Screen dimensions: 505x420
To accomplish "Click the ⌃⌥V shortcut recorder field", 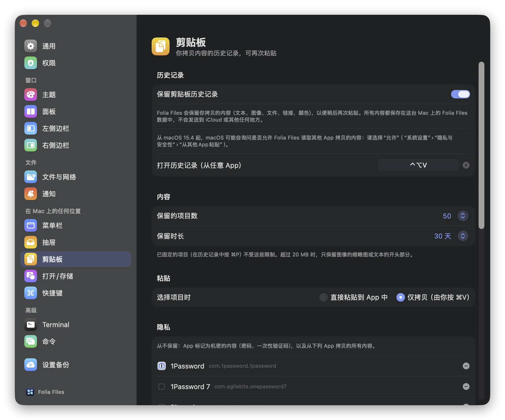I will (418, 165).
